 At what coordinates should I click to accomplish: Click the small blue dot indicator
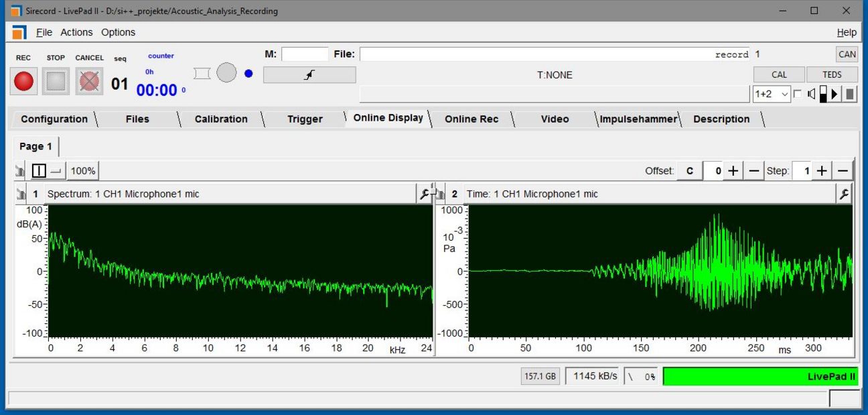(248, 74)
